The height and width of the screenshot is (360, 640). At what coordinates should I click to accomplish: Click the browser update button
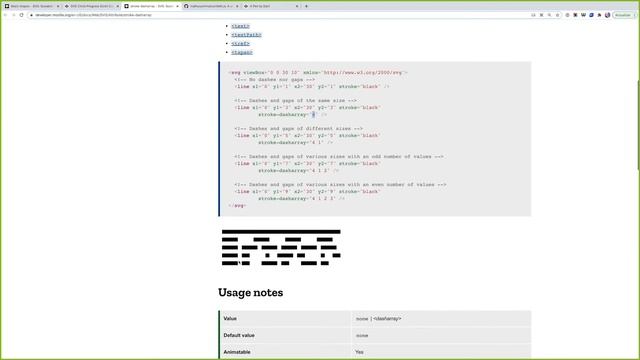(x=623, y=15)
